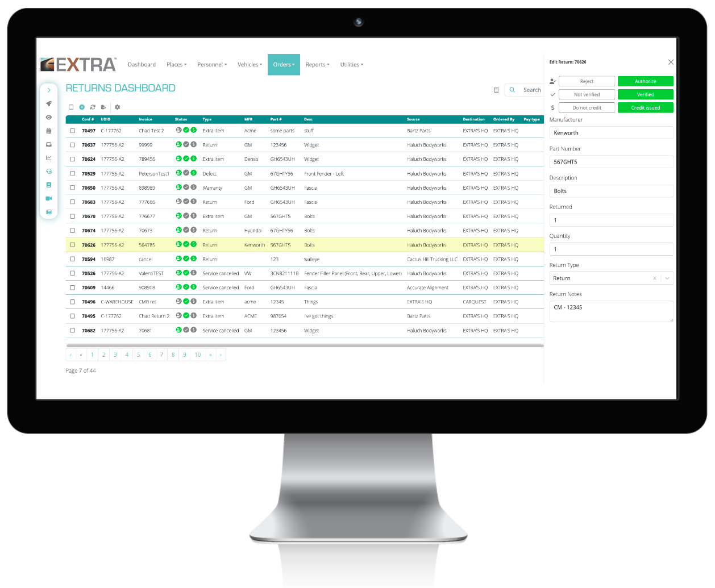This screenshot has height=588, width=715.
Task: Open the export icon in the toolbar
Action: [x=103, y=107]
